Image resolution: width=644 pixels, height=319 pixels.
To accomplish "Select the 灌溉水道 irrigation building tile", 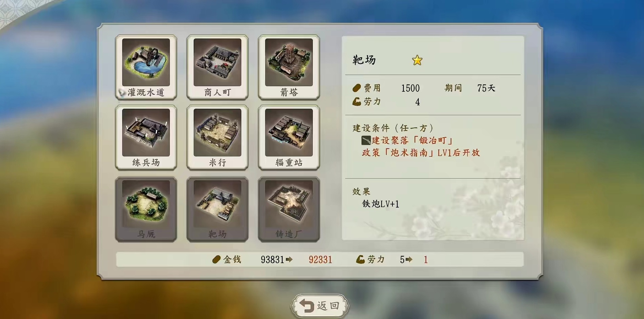I will 146,67.
